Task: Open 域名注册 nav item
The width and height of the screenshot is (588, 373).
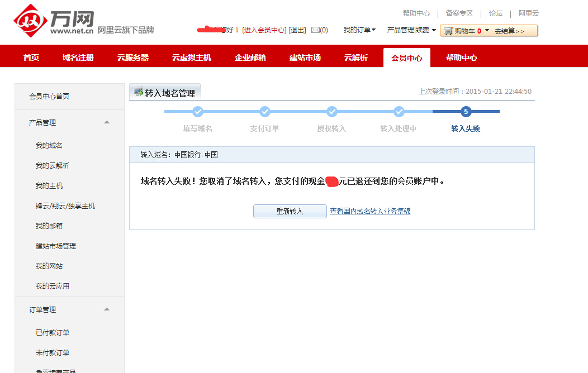Action: pyautogui.click(x=78, y=58)
